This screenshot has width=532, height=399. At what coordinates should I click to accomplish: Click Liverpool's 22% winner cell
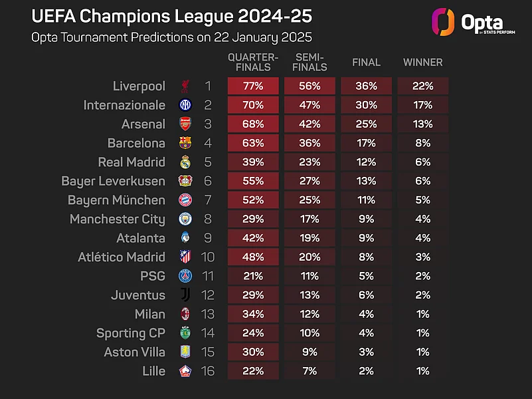[423, 86]
